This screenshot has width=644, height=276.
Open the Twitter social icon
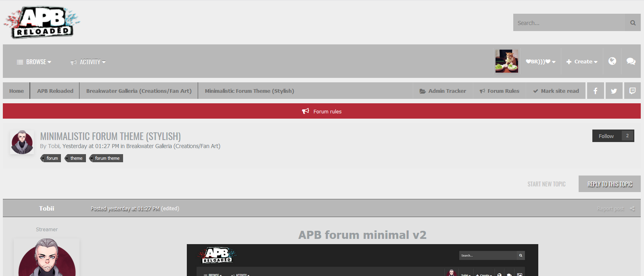pyautogui.click(x=614, y=91)
